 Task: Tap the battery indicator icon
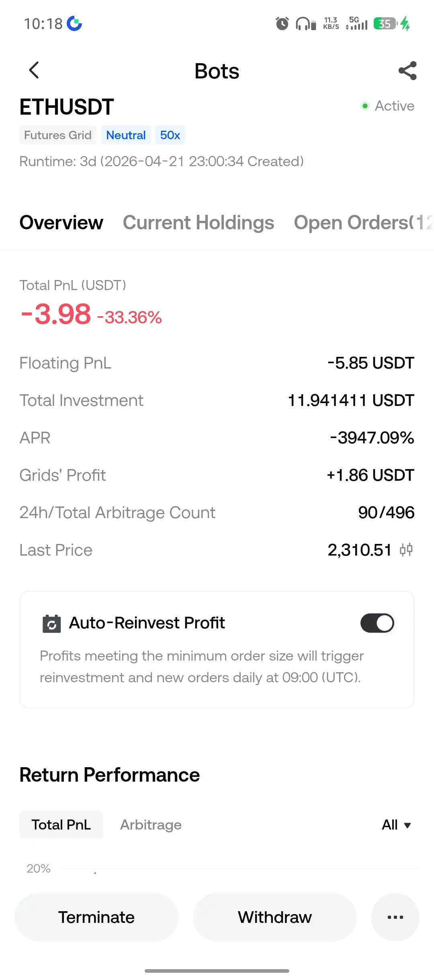(x=385, y=24)
